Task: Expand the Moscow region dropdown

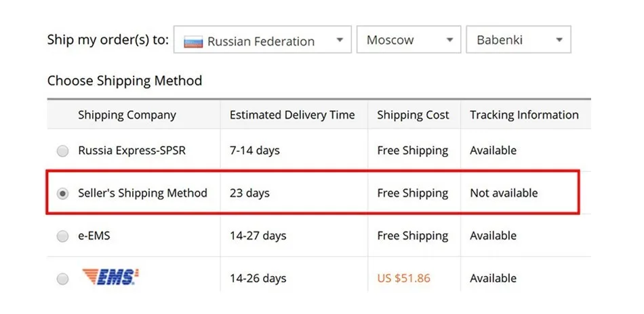Action: [409, 39]
